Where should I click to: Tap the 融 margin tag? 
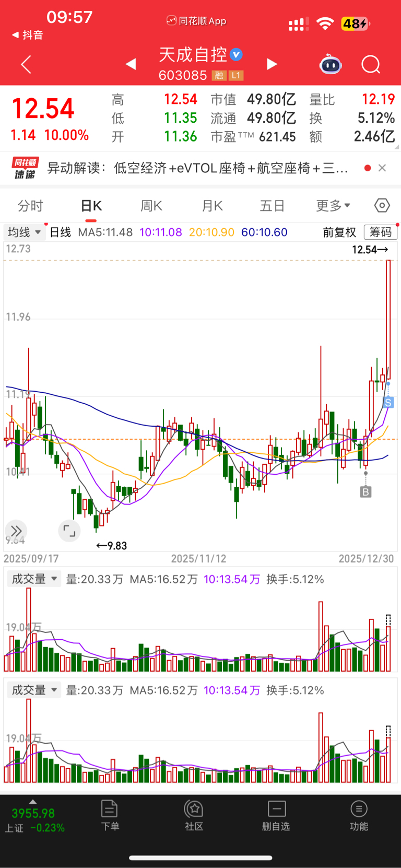tap(219, 76)
